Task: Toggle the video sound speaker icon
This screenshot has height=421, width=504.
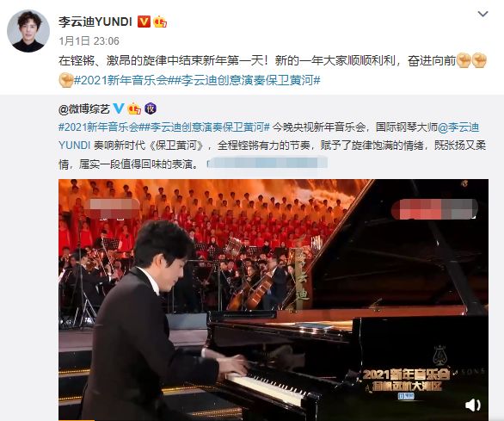Action: pos(473,405)
